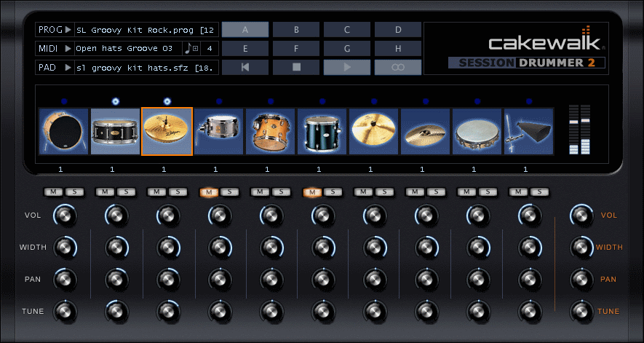Click the master VOL knob
This screenshot has height=343, width=644.
581,215
